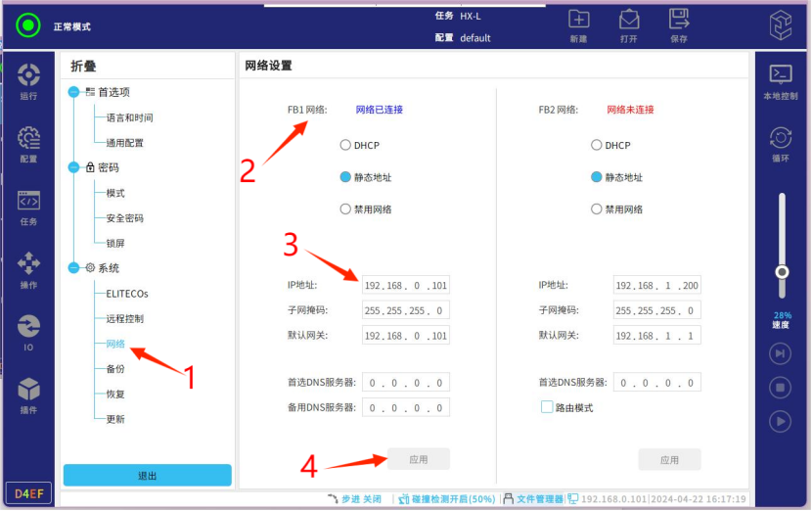Image resolution: width=812 pixels, height=511 pixels.
Task: Click the 新建 (New) file icon
Action: pyautogui.click(x=578, y=24)
